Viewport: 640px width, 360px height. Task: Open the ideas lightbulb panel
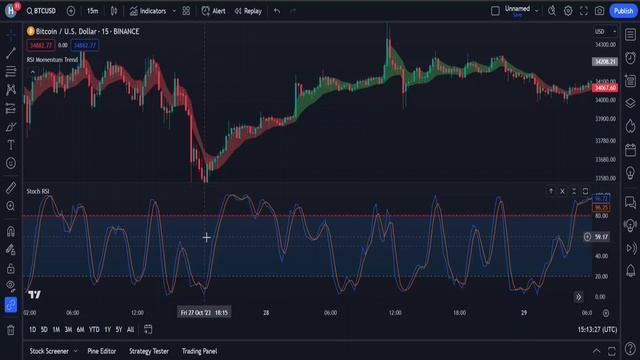point(630,173)
